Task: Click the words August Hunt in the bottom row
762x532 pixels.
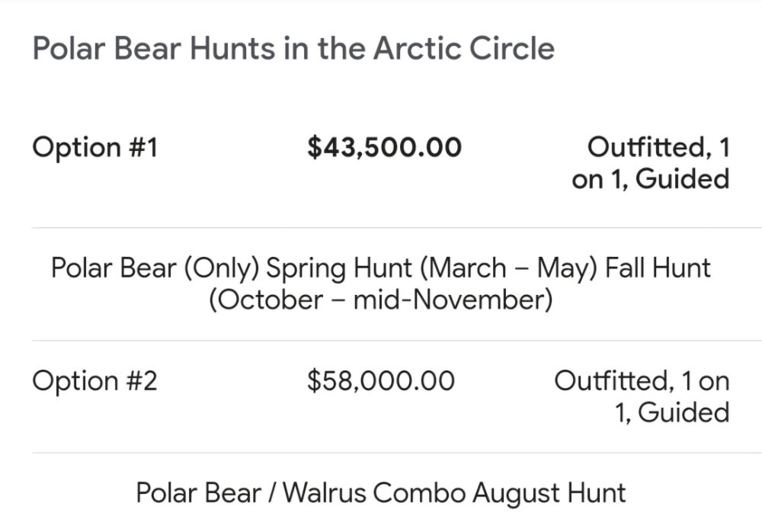Action: 549,494
